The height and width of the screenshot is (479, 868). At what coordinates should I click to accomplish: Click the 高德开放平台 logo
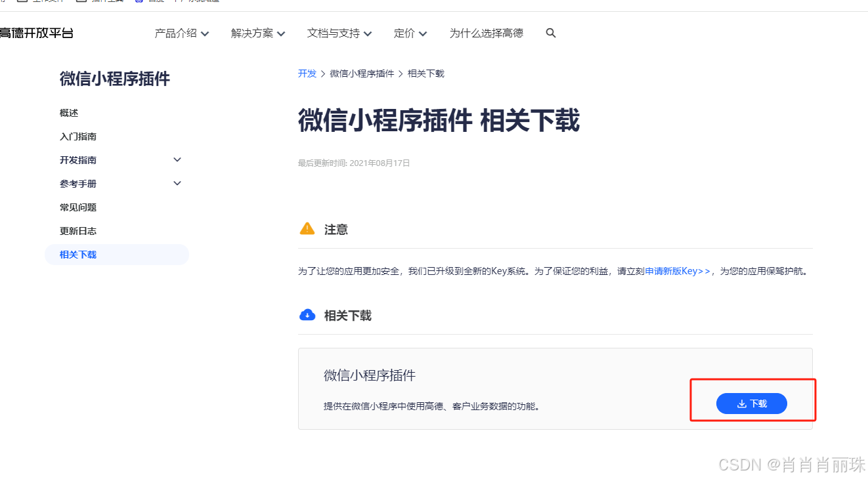tap(36, 33)
